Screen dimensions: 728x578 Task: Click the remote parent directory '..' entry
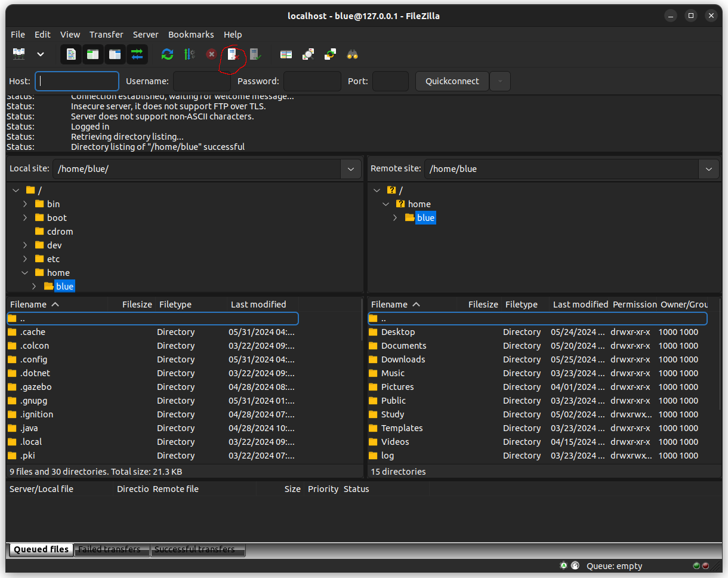pyautogui.click(x=537, y=318)
